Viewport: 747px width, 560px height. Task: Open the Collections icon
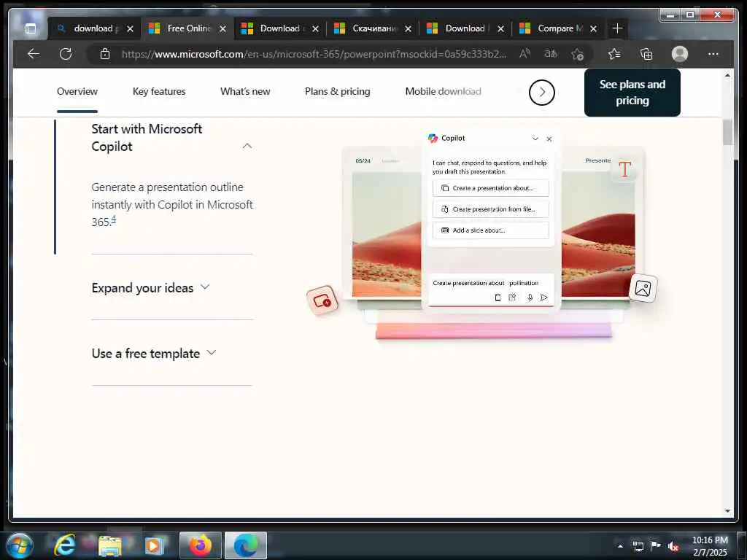pyautogui.click(x=646, y=54)
